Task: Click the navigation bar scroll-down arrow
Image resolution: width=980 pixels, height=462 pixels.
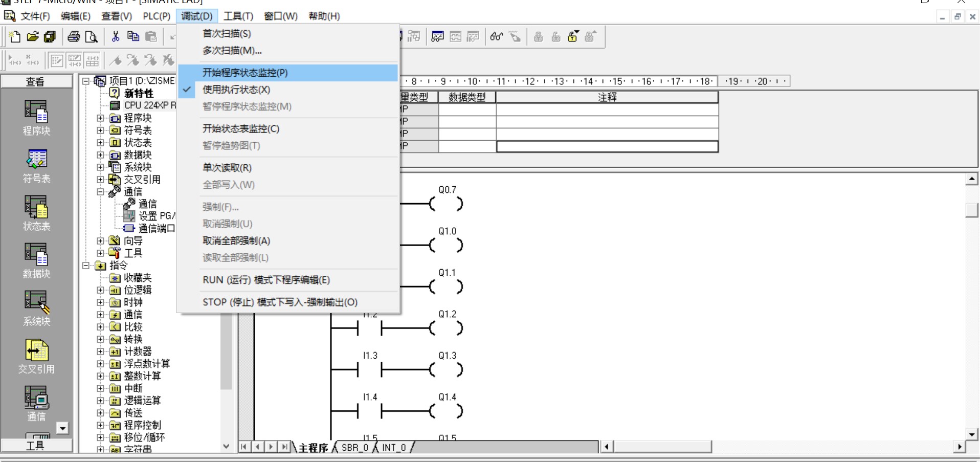Action: point(62,428)
